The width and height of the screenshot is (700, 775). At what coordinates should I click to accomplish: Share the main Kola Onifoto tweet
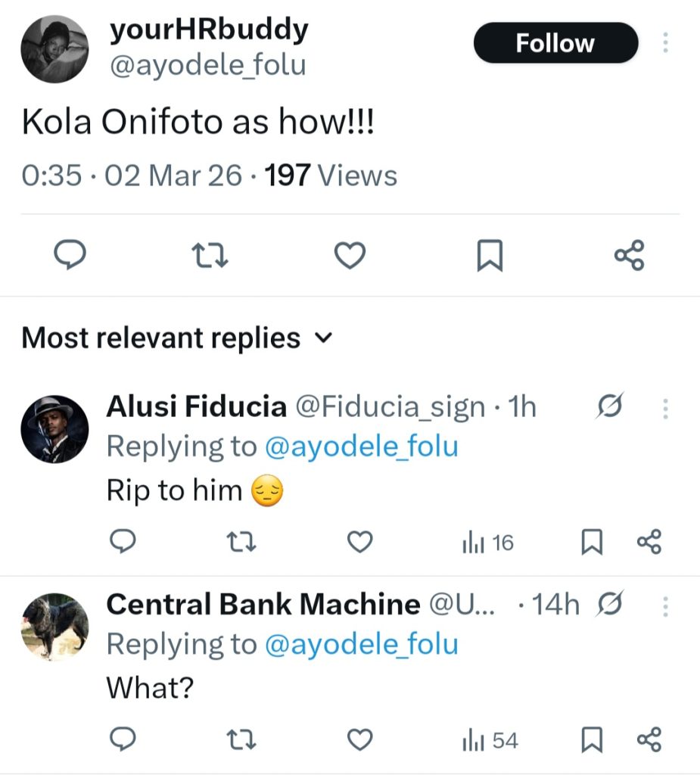(629, 256)
